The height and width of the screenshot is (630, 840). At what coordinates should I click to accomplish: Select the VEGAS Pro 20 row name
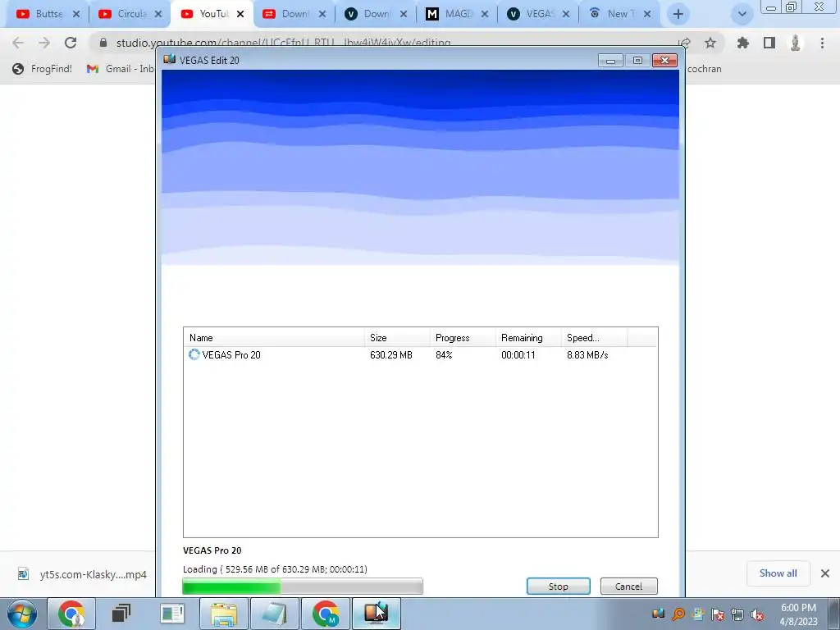[x=231, y=354]
